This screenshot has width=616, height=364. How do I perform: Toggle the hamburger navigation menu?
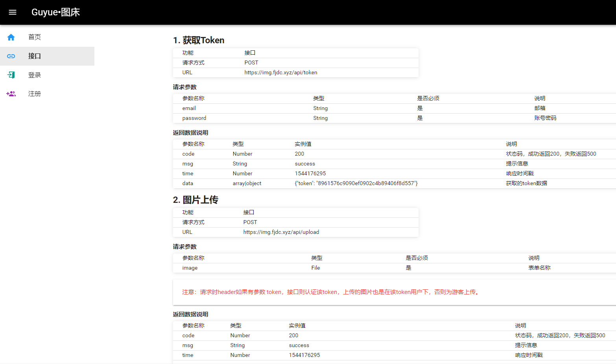13,12
